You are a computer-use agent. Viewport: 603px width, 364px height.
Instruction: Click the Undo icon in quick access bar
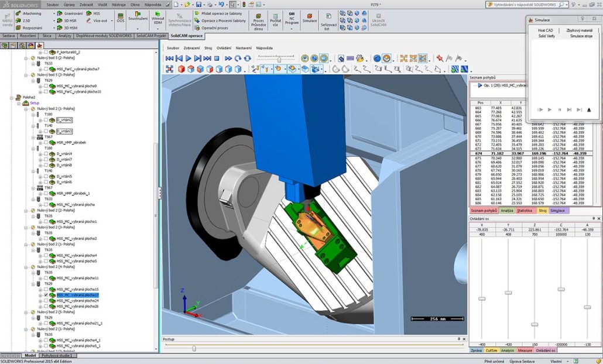pyautogui.click(x=221, y=5)
